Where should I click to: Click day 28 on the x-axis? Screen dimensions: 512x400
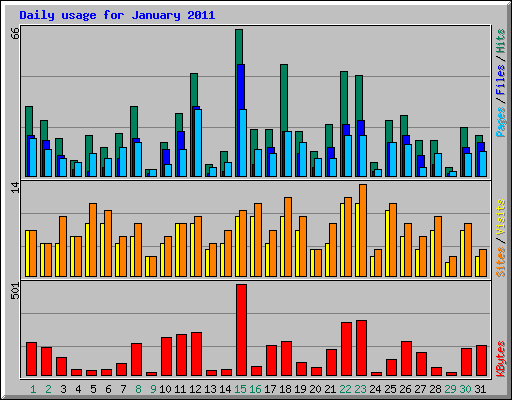(435, 389)
